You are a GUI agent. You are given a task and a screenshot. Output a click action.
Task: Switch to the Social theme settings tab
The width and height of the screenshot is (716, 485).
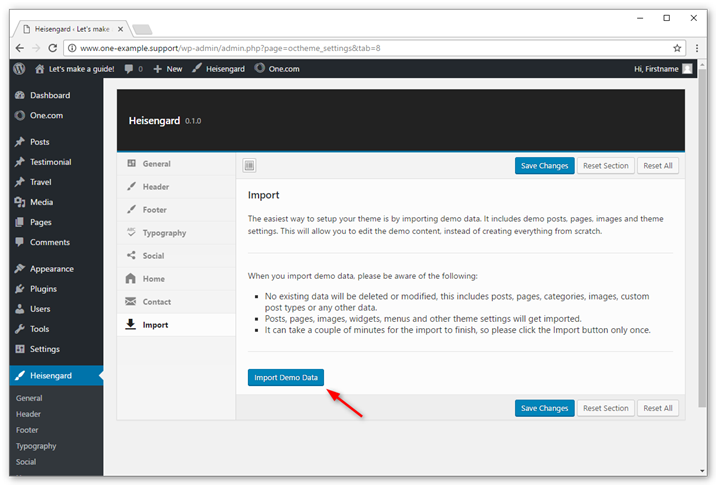coord(176,256)
